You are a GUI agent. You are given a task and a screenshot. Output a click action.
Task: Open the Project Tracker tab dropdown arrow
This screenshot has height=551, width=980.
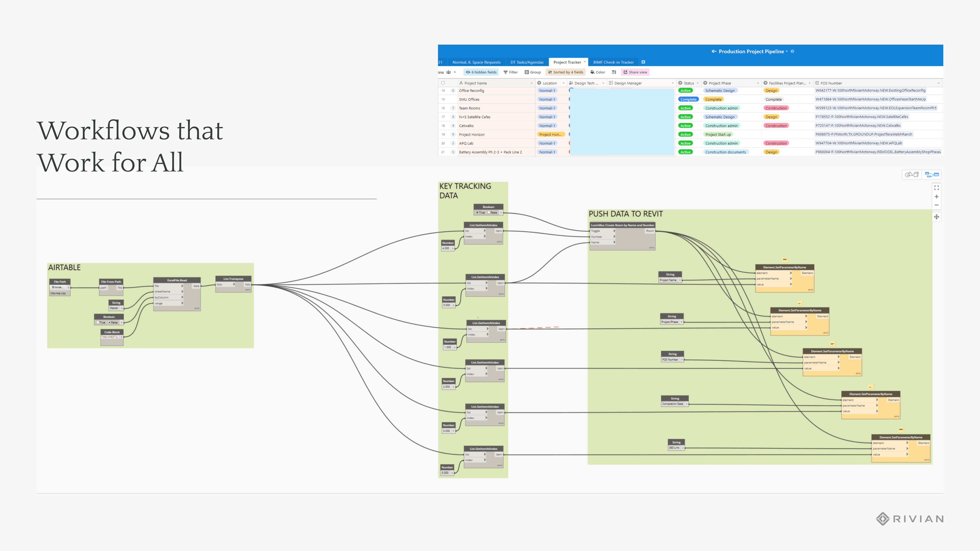585,62
